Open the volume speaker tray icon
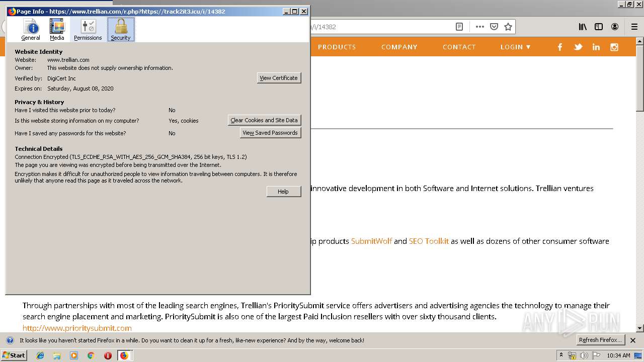The image size is (644, 362). click(584, 355)
